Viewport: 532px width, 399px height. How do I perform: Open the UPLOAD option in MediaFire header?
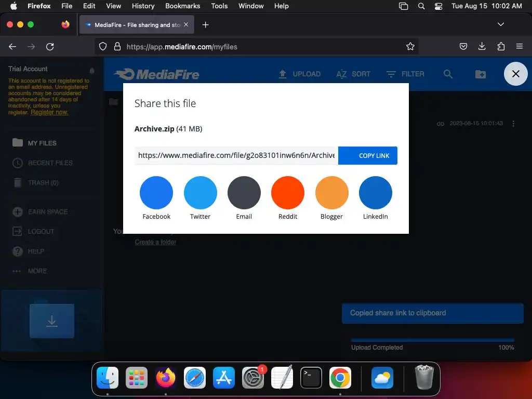coord(300,74)
